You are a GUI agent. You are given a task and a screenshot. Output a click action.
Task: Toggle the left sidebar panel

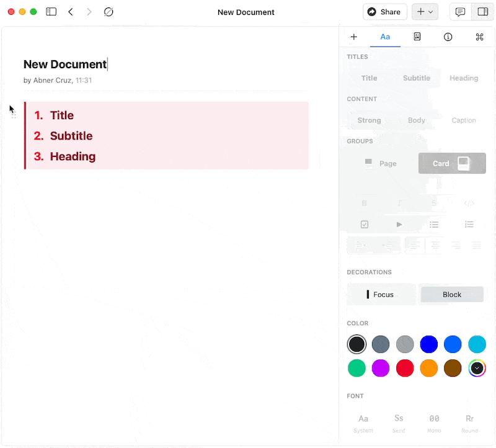click(x=51, y=12)
